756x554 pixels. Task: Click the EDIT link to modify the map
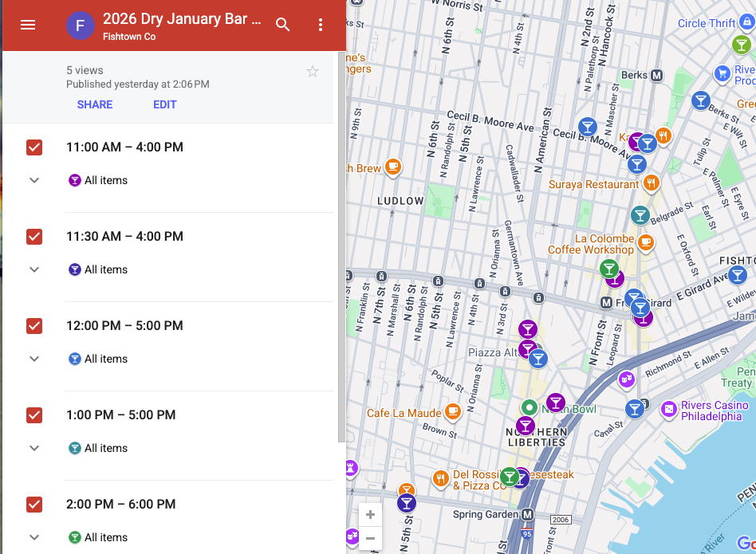[164, 104]
